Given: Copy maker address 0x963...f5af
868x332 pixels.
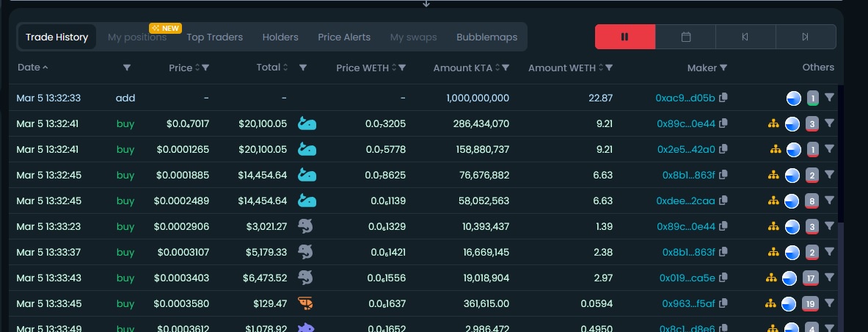Looking at the screenshot, I should (723, 303).
